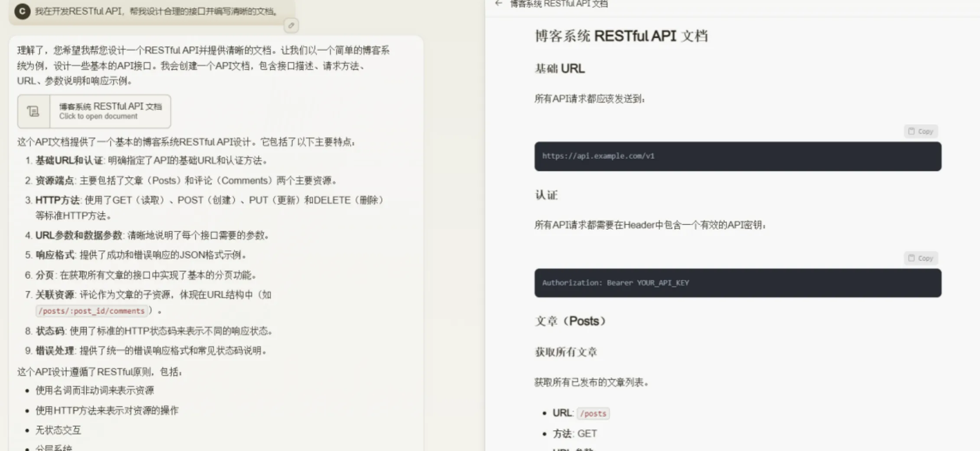980x451 pixels.
Task: Click the user prompt message text
Action: click(156, 11)
